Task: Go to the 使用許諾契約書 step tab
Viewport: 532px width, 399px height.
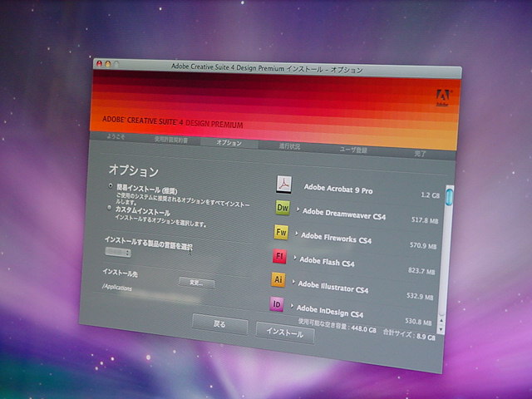Action: pos(171,140)
